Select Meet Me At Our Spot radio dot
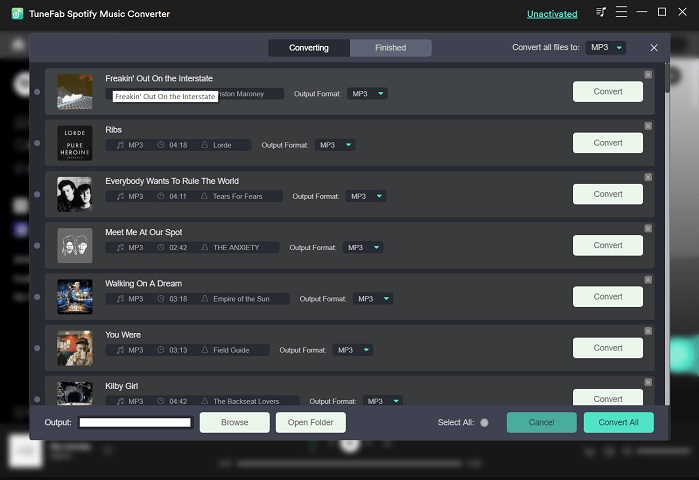Viewport: 699px width, 480px height. click(37, 246)
